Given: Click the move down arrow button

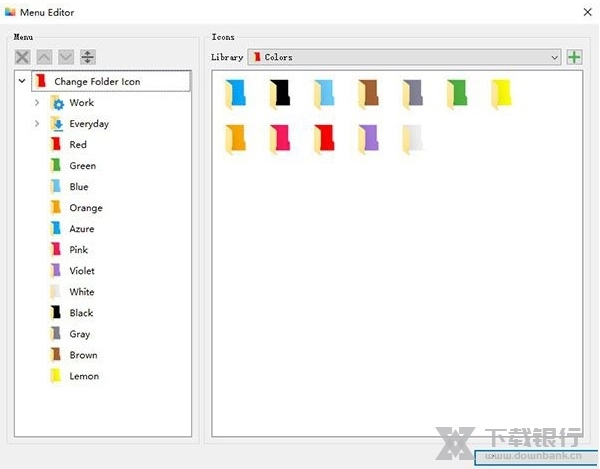Looking at the screenshot, I should [66, 58].
